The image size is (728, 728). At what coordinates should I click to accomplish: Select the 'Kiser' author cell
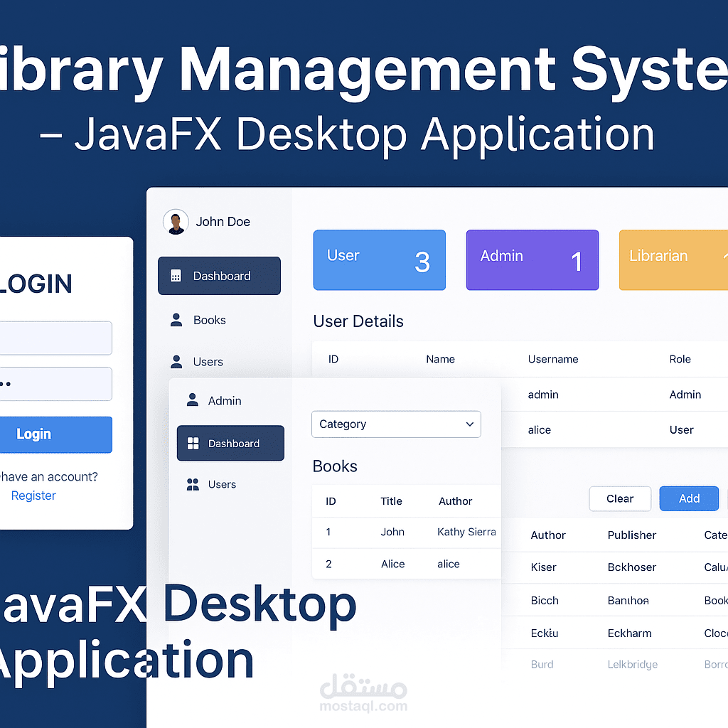click(x=543, y=567)
